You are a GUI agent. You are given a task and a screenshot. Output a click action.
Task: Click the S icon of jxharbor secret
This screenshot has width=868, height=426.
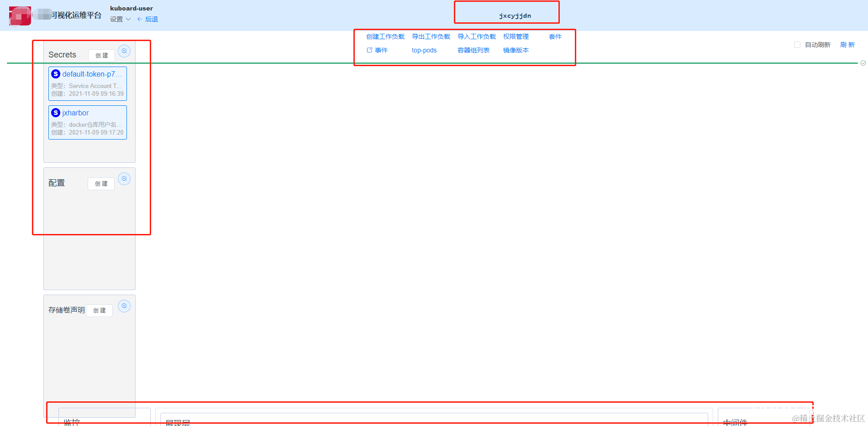(x=56, y=113)
